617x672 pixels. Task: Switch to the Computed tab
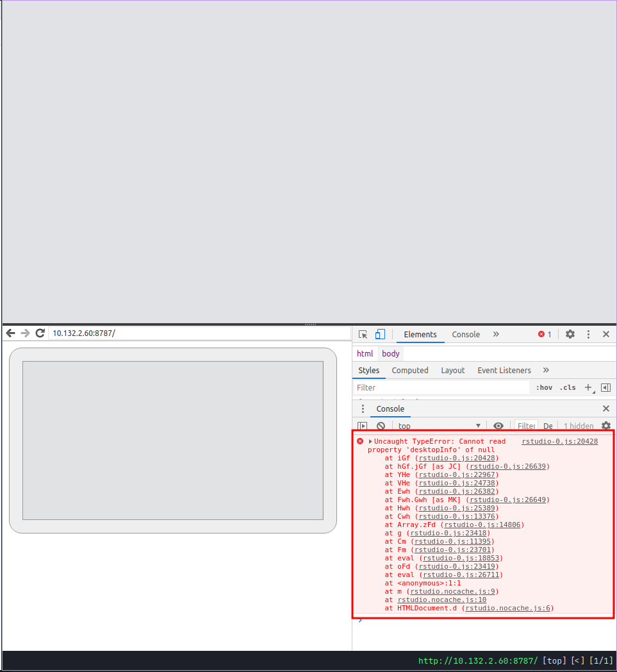click(410, 370)
